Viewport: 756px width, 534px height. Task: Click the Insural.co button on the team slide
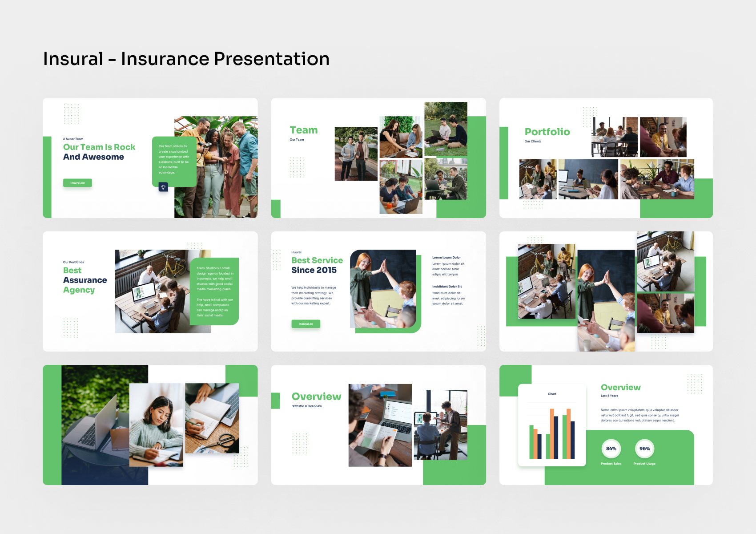click(x=77, y=182)
